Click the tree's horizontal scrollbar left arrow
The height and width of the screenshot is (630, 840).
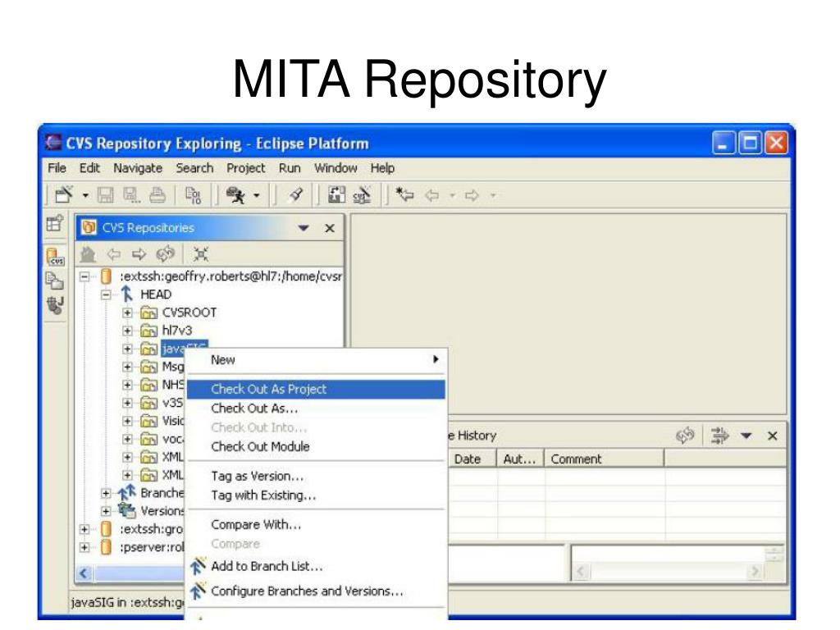pos(84,573)
